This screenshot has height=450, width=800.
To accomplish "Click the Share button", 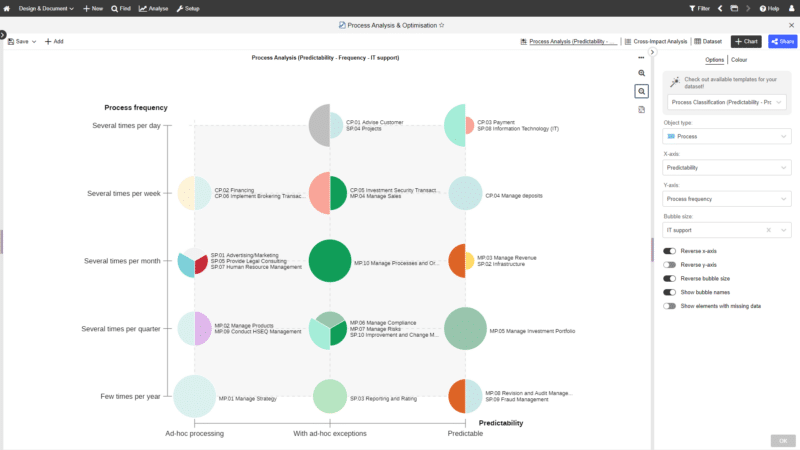I will point(781,42).
